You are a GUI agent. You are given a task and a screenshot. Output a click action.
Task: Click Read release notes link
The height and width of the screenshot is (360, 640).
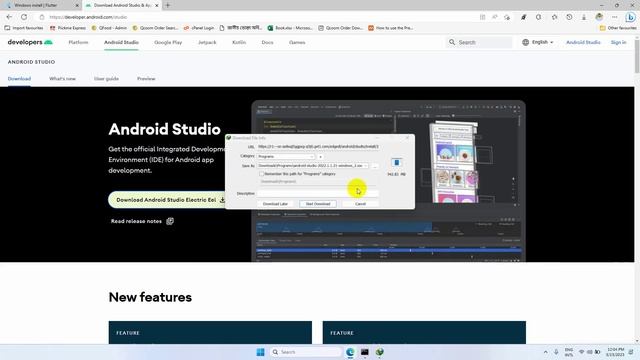pyautogui.click(x=136, y=221)
